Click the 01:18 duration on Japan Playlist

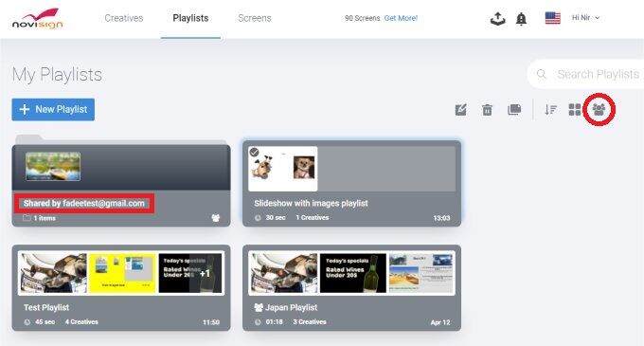point(274,322)
